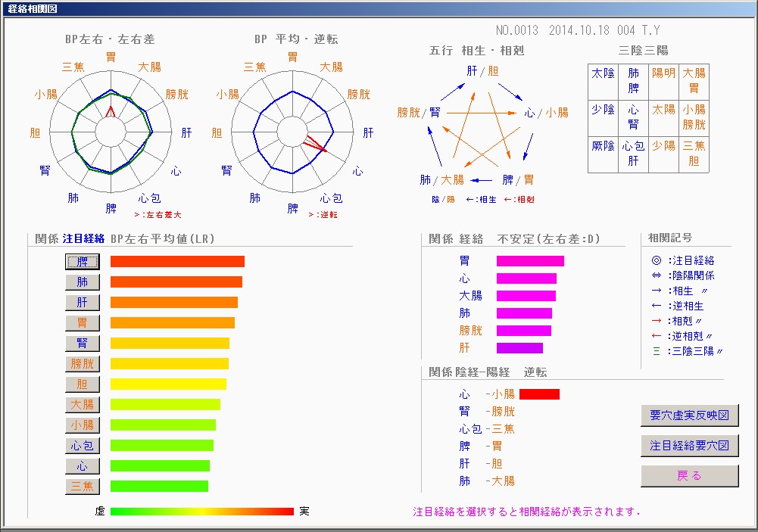The height and width of the screenshot is (532, 758).
Task: Choose the 胃 meridian button
Action: (82, 323)
